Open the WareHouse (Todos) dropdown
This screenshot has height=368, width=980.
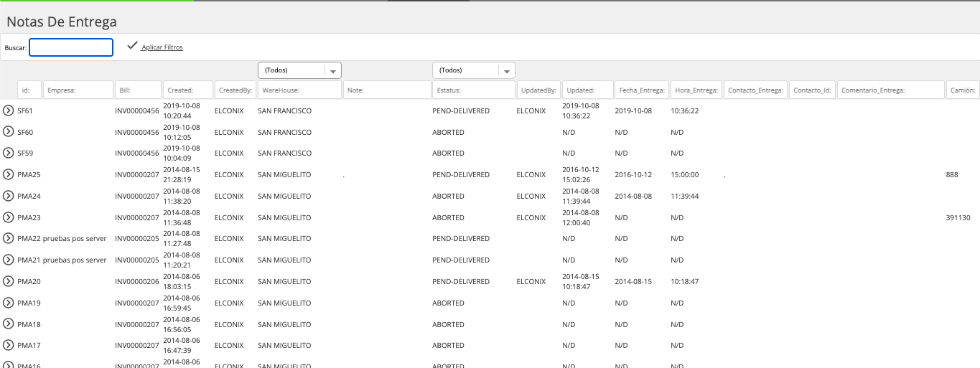point(299,70)
